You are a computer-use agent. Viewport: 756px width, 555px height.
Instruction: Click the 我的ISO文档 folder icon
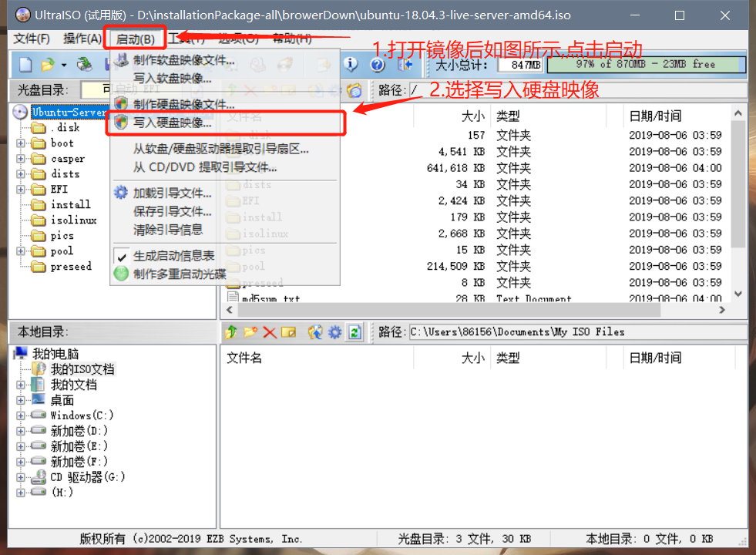coord(39,369)
